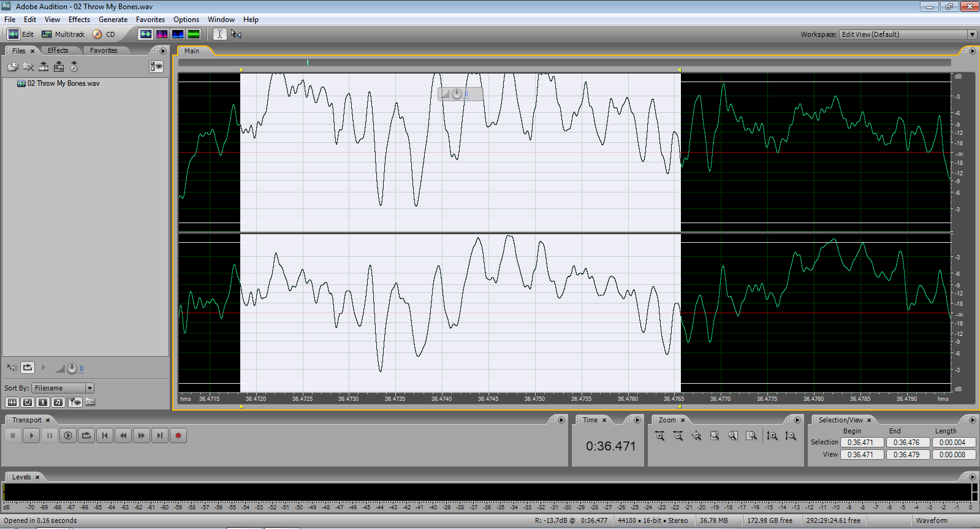Select the Time Selection tool
The height and width of the screenshot is (529, 980).
click(x=219, y=34)
